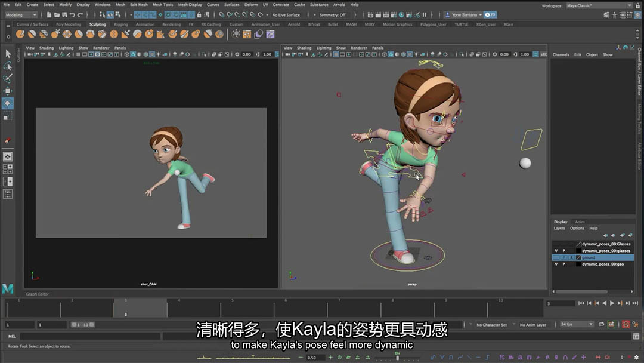The image size is (644, 363).
Task: Toggle the P playback of dynamic_poses_00:geo layer
Action: (564, 264)
